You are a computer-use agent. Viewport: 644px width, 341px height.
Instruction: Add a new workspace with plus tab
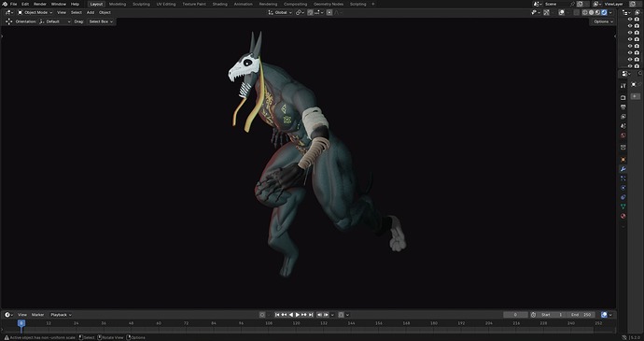point(373,4)
